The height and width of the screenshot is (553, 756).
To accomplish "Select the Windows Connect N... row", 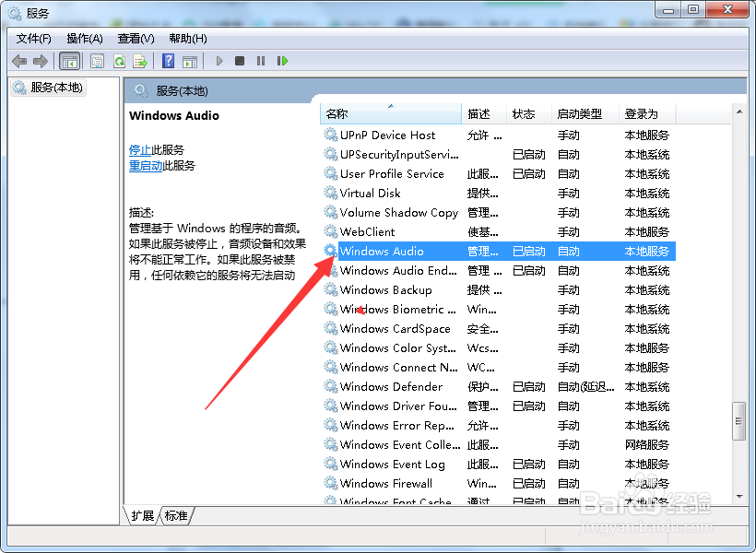I will pyautogui.click(x=498, y=367).
